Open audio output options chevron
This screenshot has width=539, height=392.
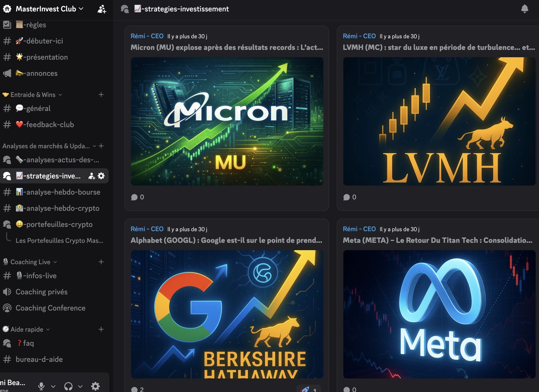pyautogui.click(x=80, y=387)
